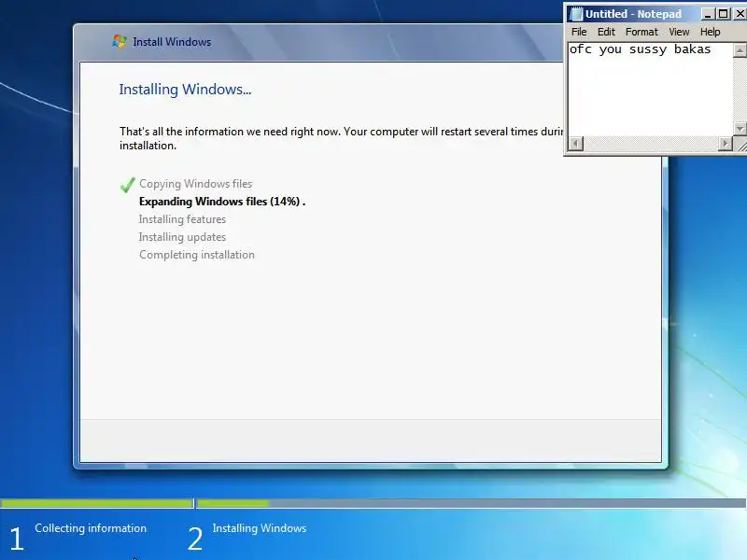Screen dimensions: 747x560
Task: Click the 'Install Windows' window title
Action: [x=172, y=42]
